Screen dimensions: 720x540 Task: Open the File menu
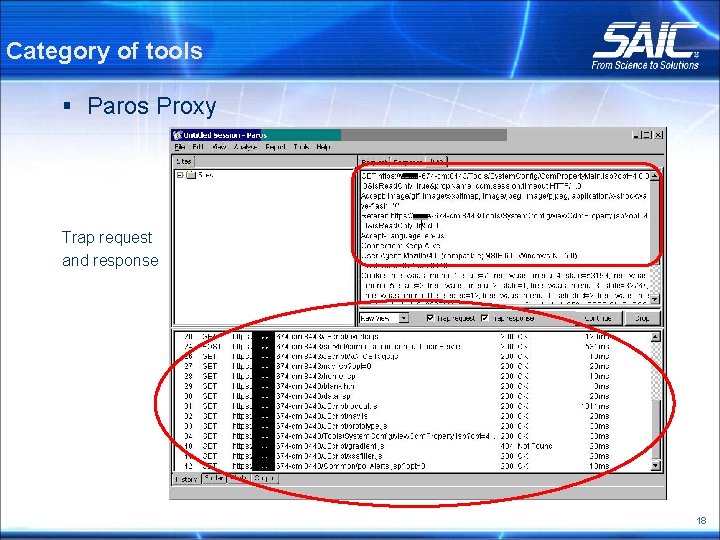click(180, 147)
